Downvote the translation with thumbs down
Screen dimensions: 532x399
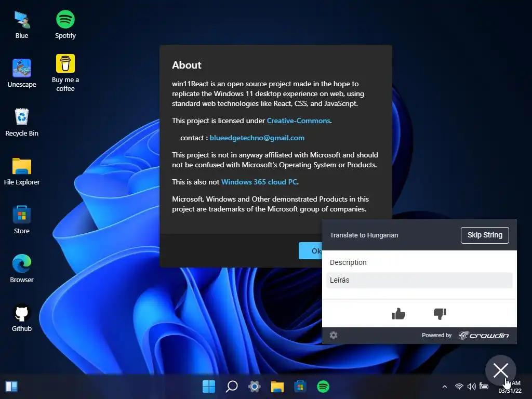click(440, 314)
